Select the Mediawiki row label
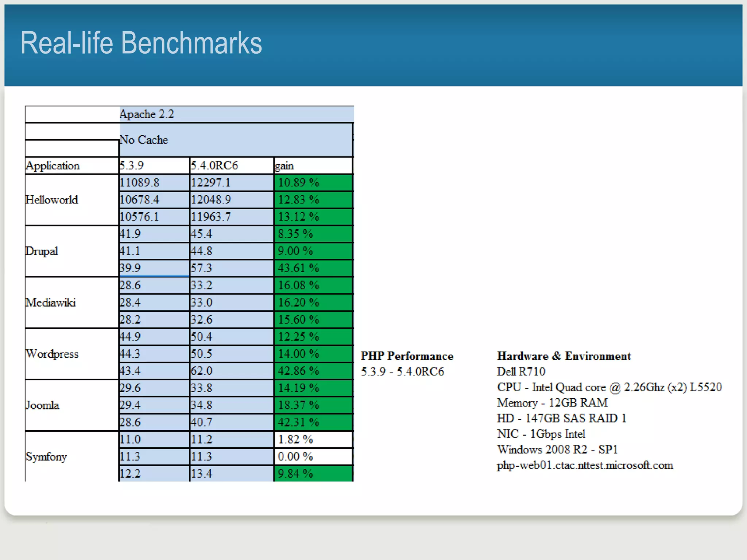This screenshot has width=747, height=560. [72, 303]
